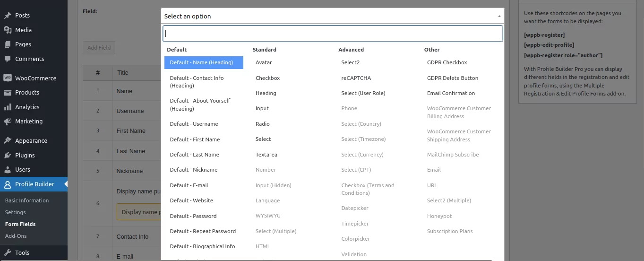Viewport: 644px width, 261px height.
Task: Select 'Default - Name (Heading)' option
Action: click(x=204, y=62)
